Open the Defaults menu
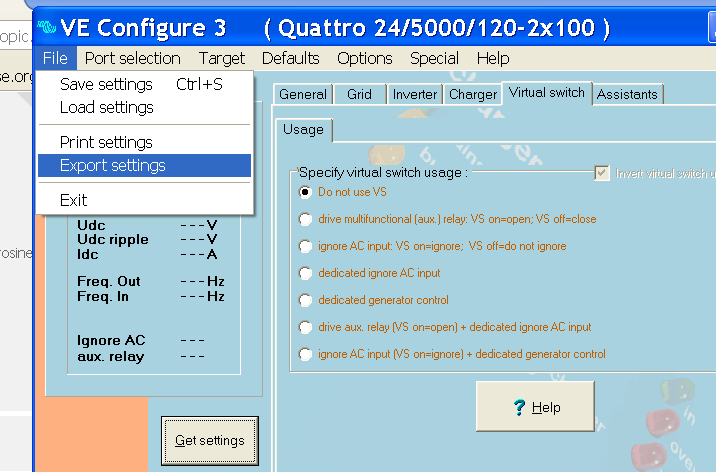Viewport: 716px width, 474px height. tap(290, 58)
